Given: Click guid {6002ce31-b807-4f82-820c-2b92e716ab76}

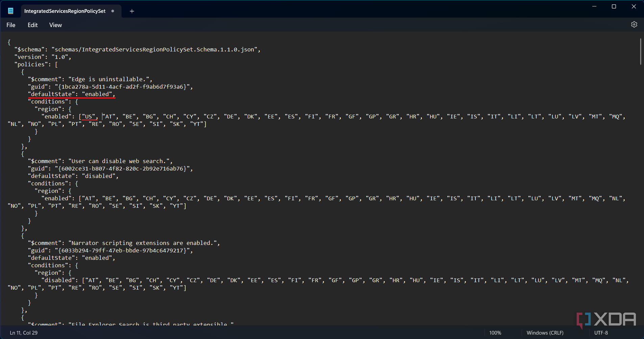Looking at the screenshot, I should [122, 168].
